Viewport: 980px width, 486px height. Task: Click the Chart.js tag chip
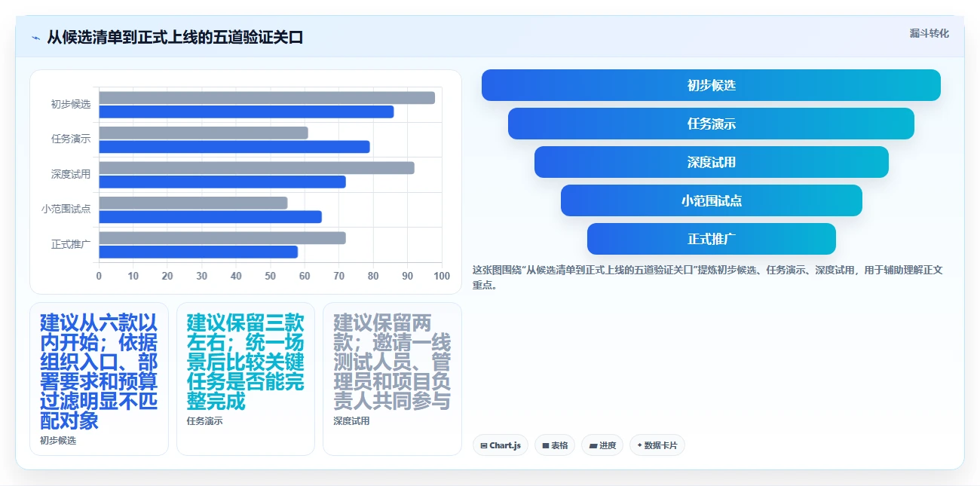[x=501, y=445]
